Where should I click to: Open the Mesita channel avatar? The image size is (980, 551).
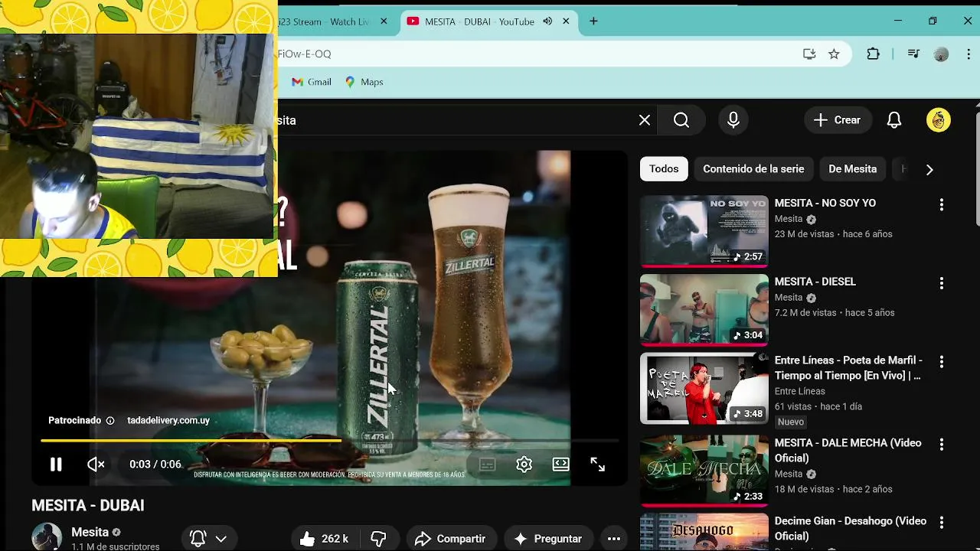46,537
